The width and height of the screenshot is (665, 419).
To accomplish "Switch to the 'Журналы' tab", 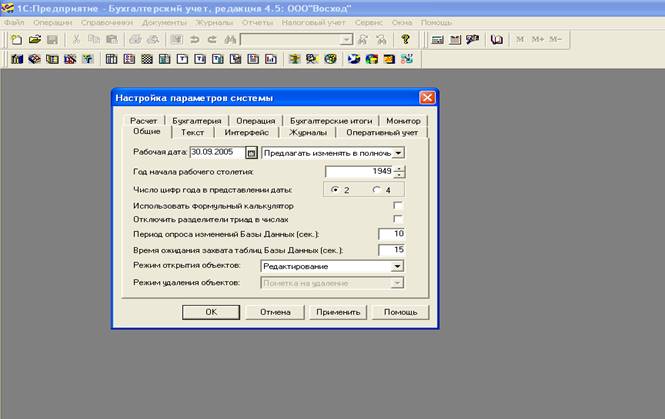I will [x=307, y=132].
